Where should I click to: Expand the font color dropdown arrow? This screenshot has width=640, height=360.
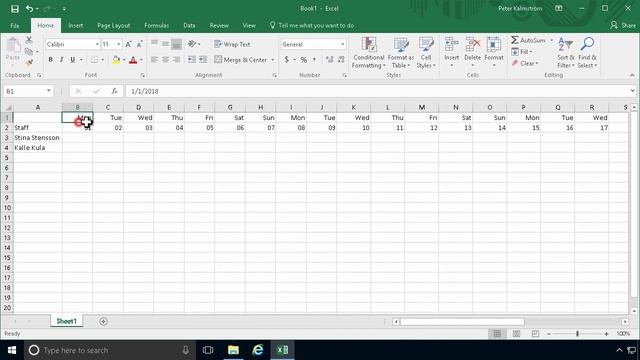[141, 60]
